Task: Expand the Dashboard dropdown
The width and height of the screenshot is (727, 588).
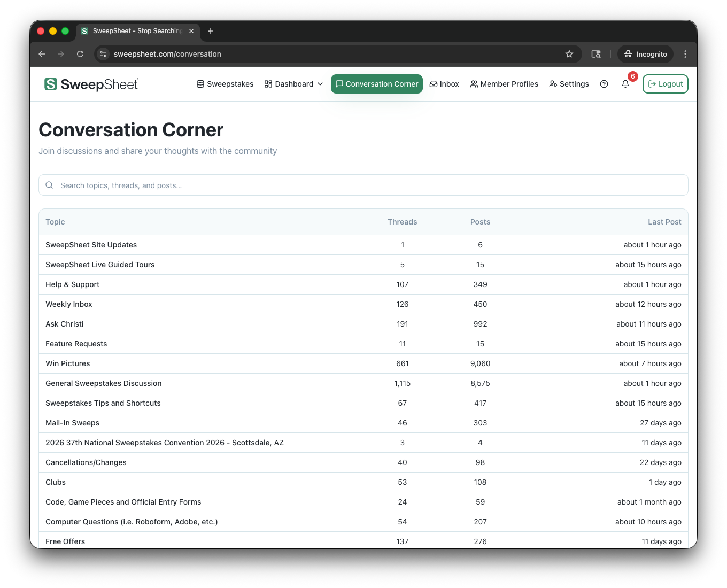Action: (294, 84)
